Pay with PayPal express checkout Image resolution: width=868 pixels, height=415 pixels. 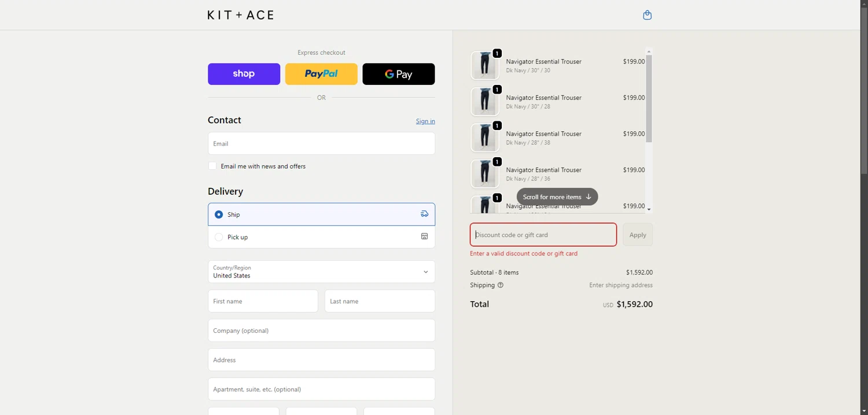click(321, 74)
